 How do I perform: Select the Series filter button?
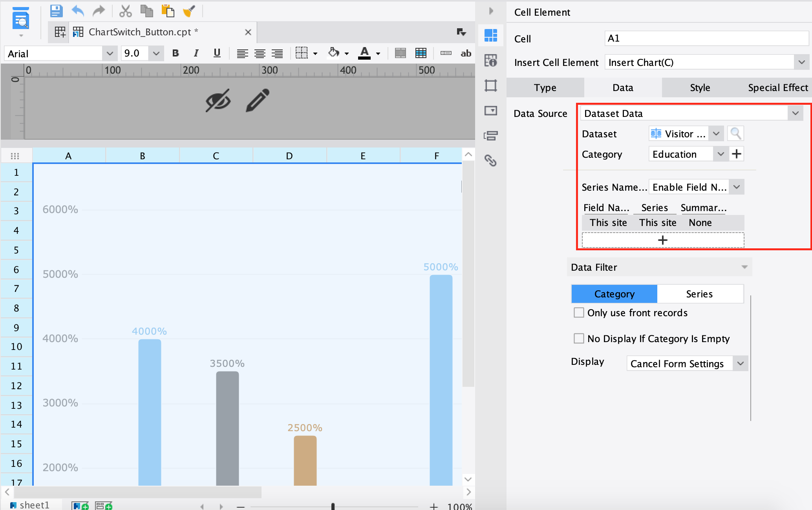click(699, 294)
